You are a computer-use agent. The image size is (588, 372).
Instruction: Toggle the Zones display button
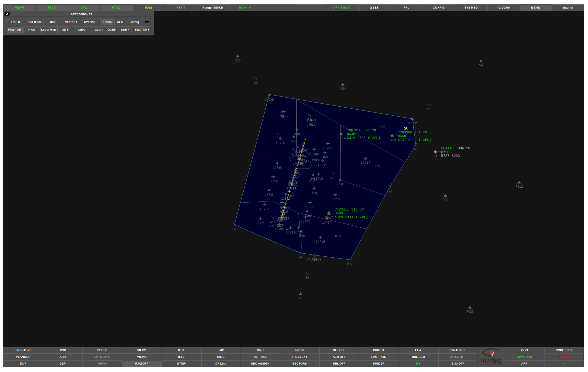point(107,22)
